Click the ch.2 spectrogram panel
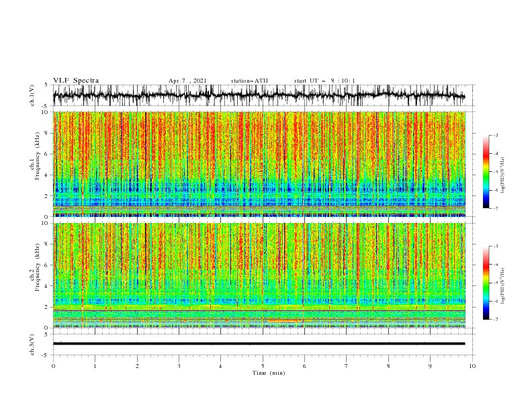The height and width of the screenshot is (411, 532). click(x=259, y=275)
